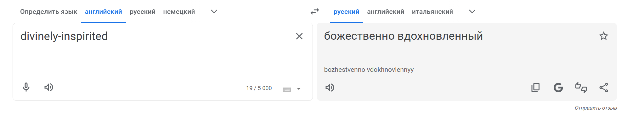Viewport: 644px width, 120px height.
Task: Open the Отправить отзыв feedback link
Action: click(596, 108)
